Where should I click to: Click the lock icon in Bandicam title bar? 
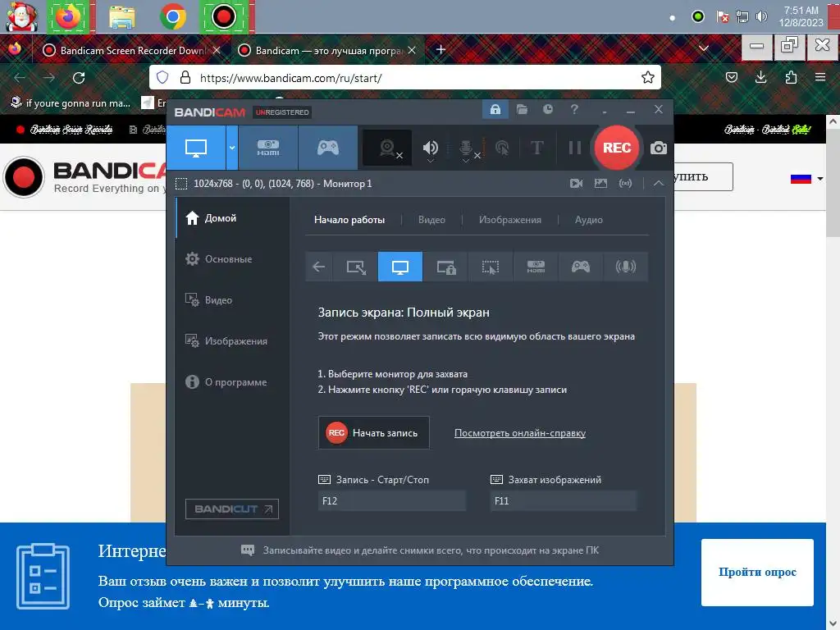[x=495, y=110]
